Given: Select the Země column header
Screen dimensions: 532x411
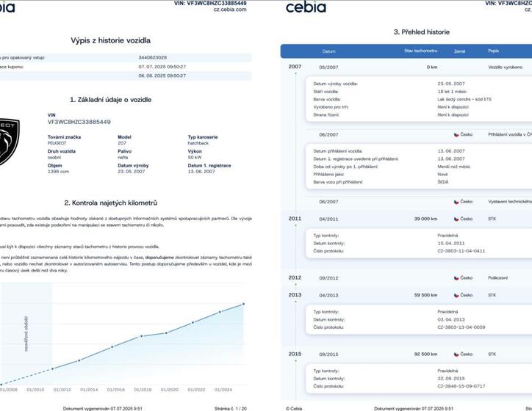Looking at the screenshot, I should 459,51.
